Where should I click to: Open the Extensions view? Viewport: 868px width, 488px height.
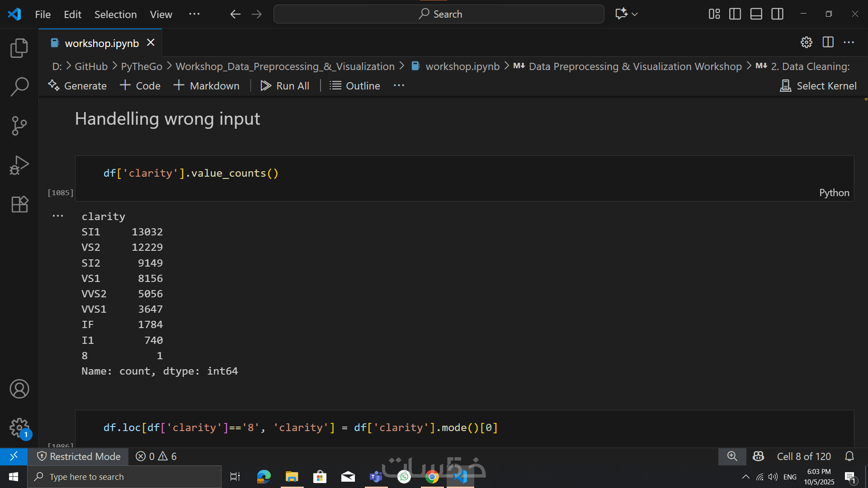pyautogui.click(x=19, y=204)
